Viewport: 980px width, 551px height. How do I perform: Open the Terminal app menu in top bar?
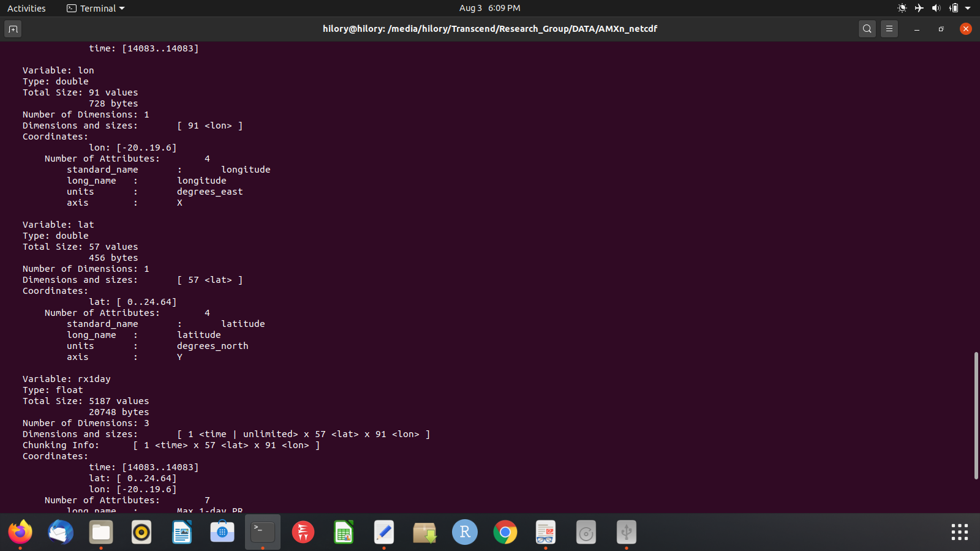click(x=96, y=9)
